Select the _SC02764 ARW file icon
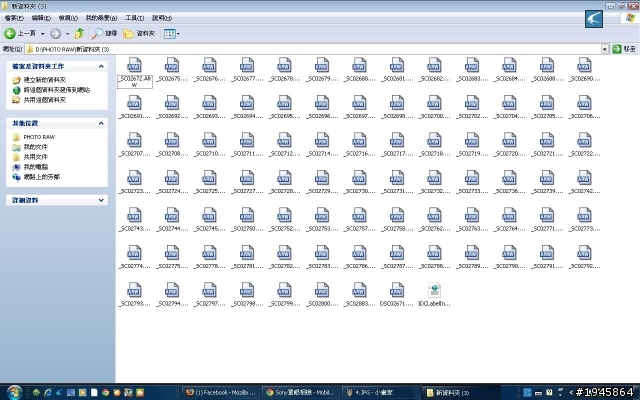The image size is (640, 400). [509, 216]
